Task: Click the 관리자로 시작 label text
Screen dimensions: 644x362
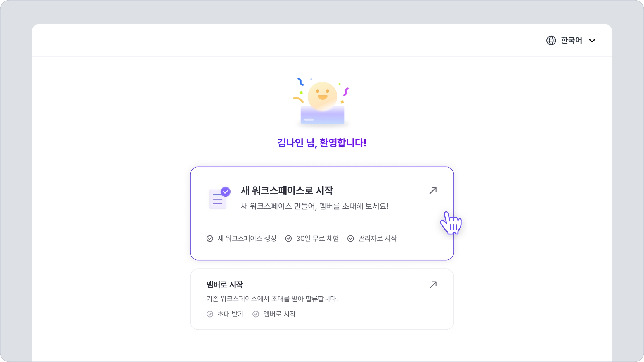Action: point(377,239)
